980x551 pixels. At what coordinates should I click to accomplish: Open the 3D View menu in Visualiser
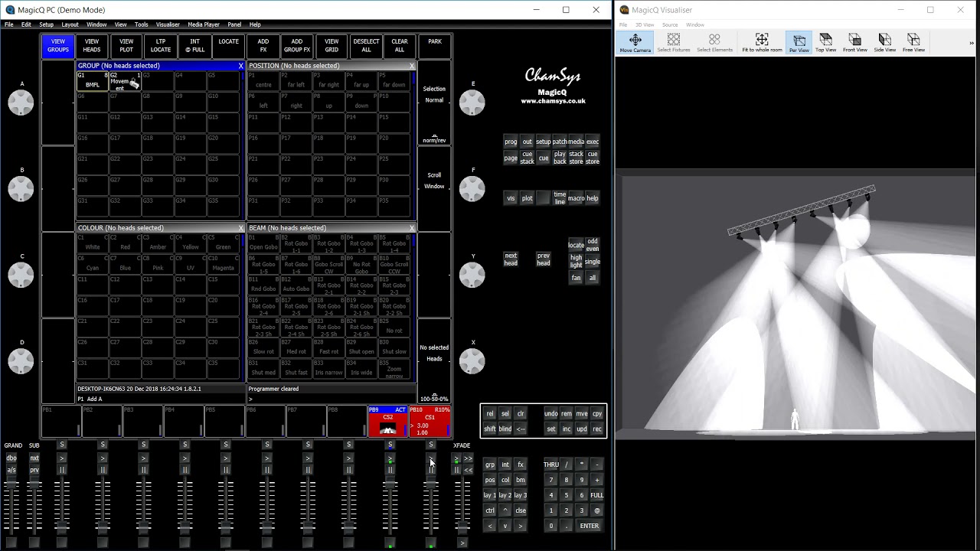tap(645, 24)
